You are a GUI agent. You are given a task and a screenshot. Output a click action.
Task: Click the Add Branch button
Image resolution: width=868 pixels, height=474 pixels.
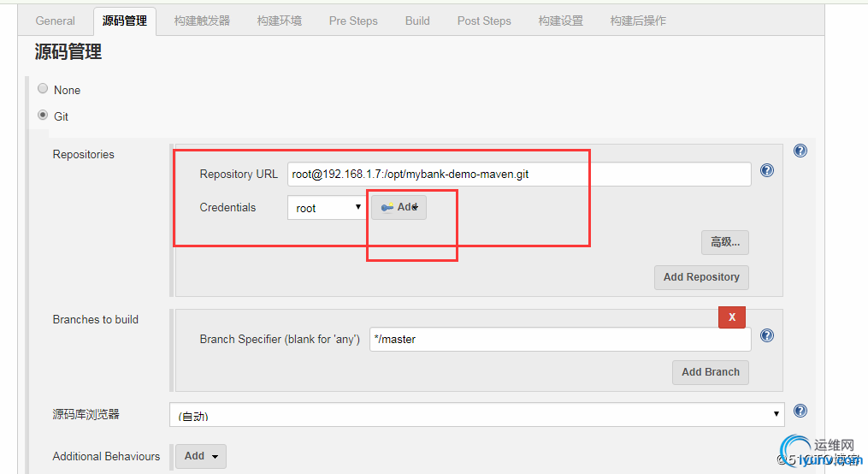click(x=711, y=372)
